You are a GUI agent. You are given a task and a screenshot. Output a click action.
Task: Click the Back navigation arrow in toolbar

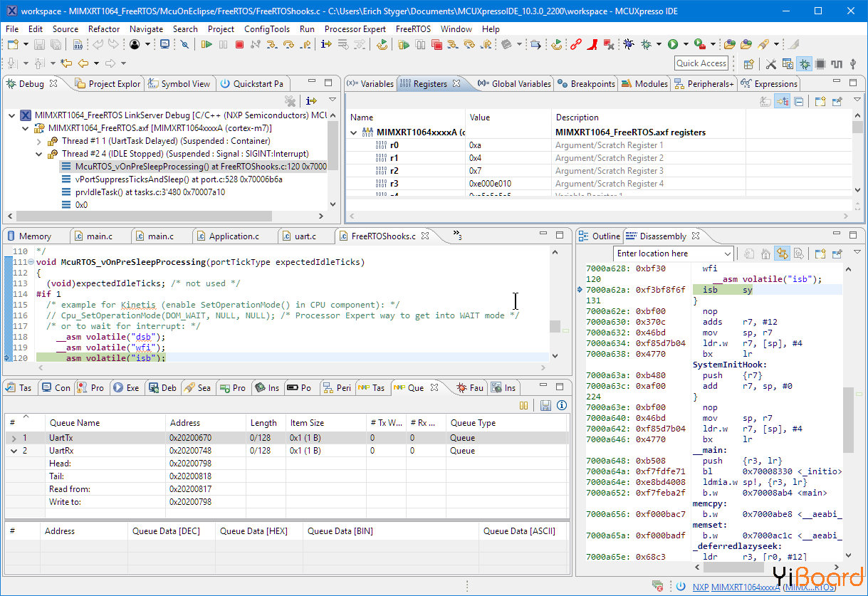point(83,63)
